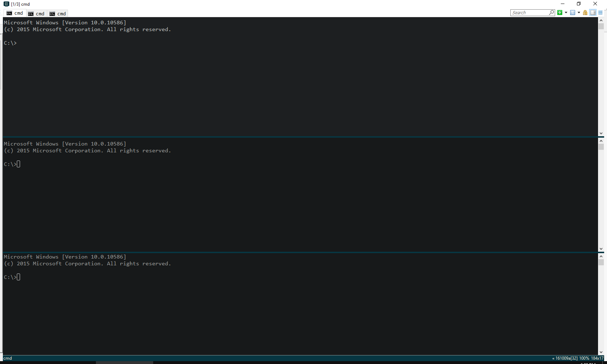
Task: Click the bottom pane scrollbar up arrow
Action: [x=601, y=256]
